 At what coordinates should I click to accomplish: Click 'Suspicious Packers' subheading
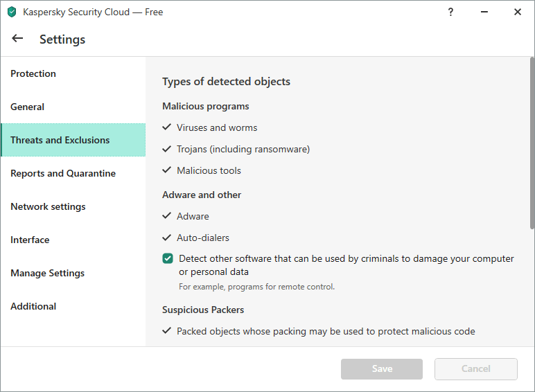coord(203,310)
